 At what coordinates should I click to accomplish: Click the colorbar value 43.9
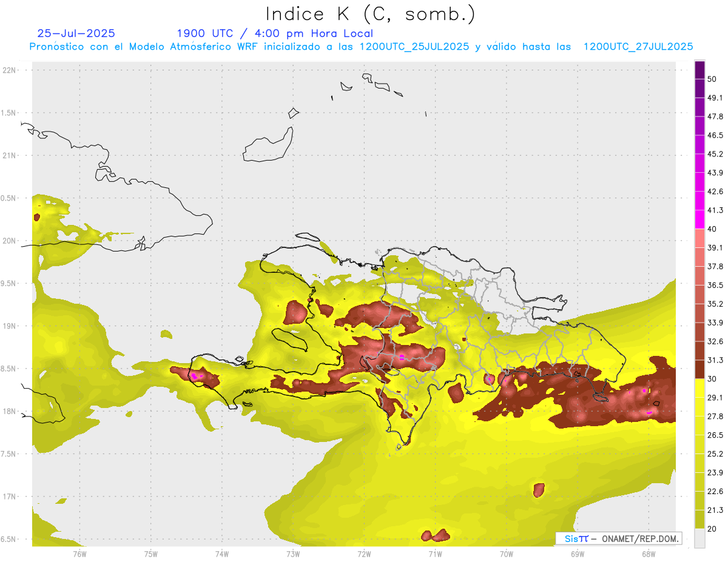pos(715,173)
